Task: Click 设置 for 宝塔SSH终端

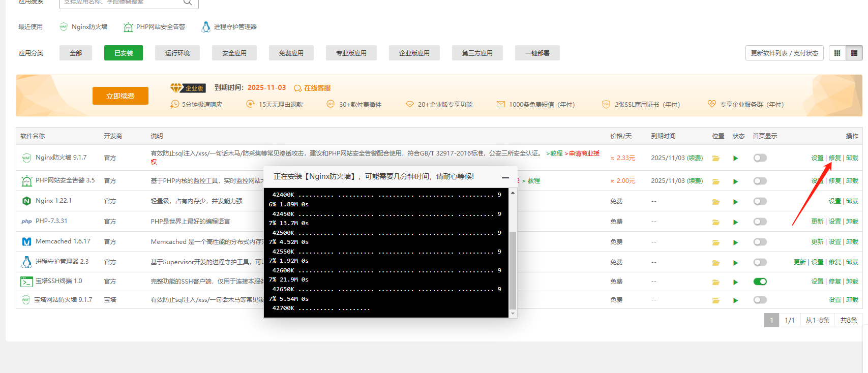Action: [x=817, y=282]
